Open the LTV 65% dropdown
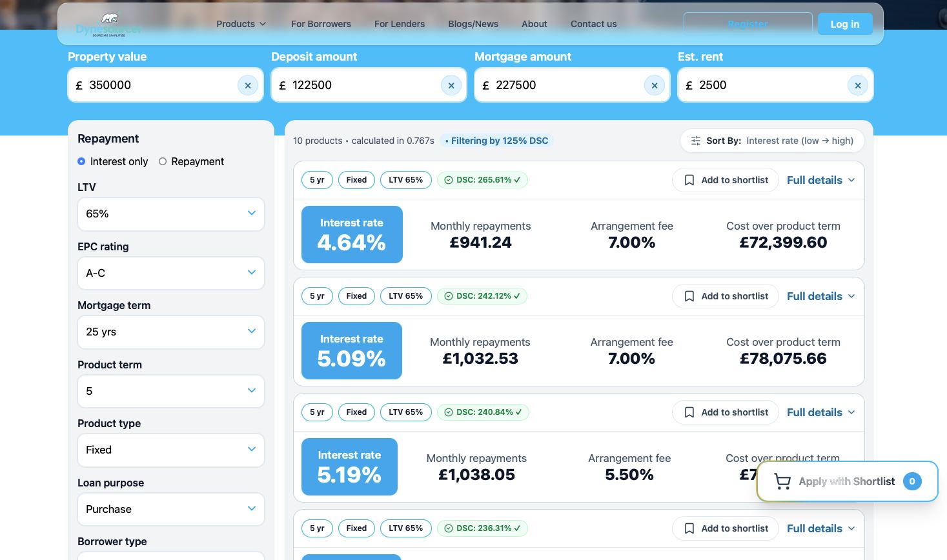Viewport: 947px width, 560px height. tap(171, 214)
